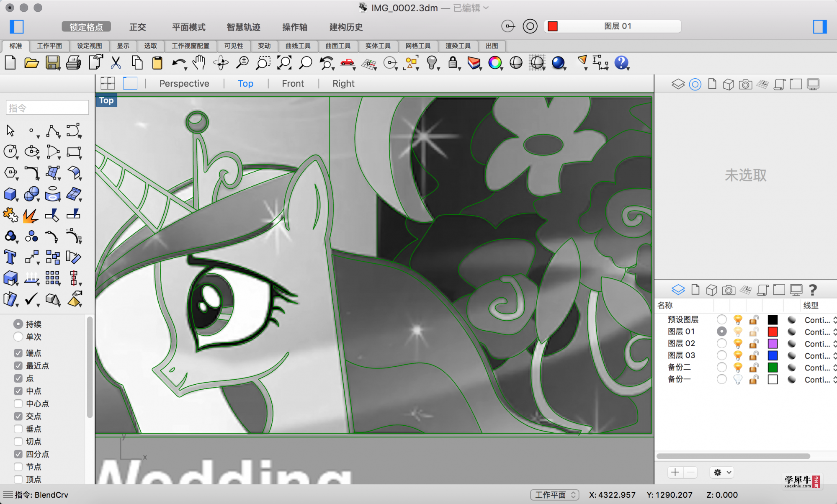The image size is (837, 504).
Task: Click the Undo arrow icon
Action: [179, 63]
